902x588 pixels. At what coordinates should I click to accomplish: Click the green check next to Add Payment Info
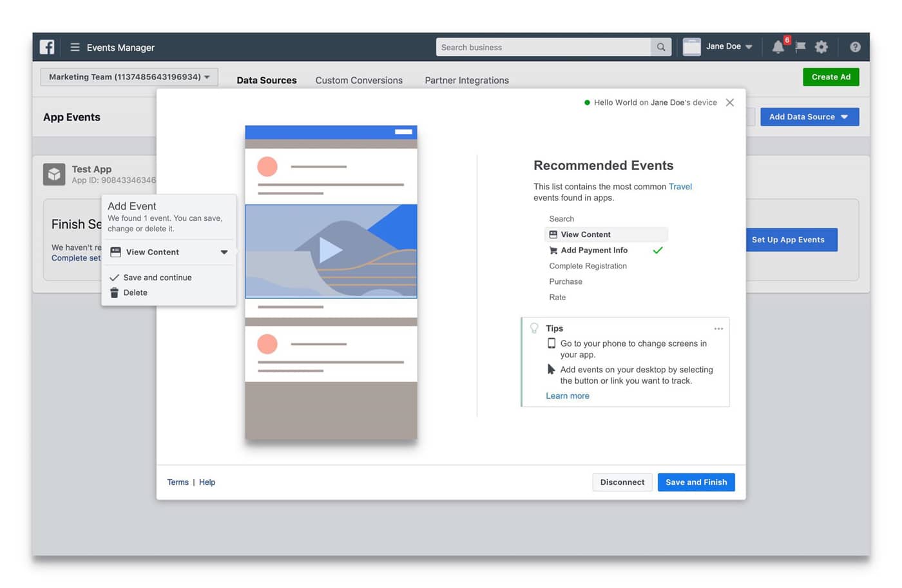point(658,251)
